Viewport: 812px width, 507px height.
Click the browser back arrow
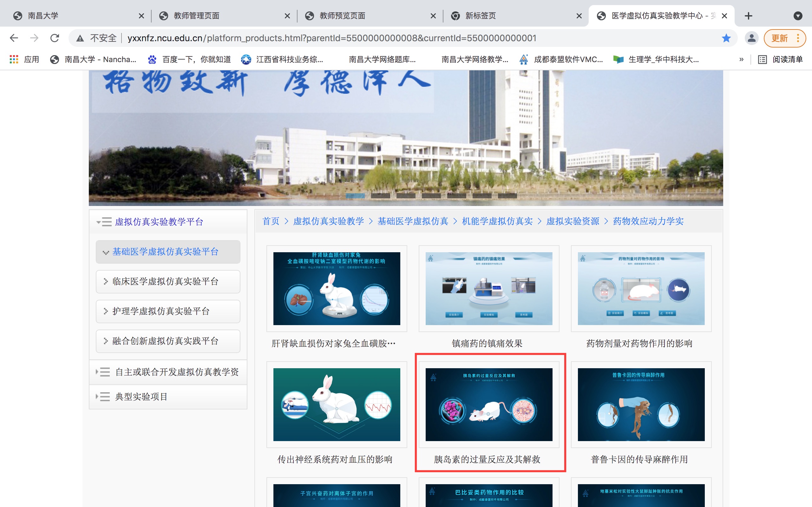(x=14, y=38)
